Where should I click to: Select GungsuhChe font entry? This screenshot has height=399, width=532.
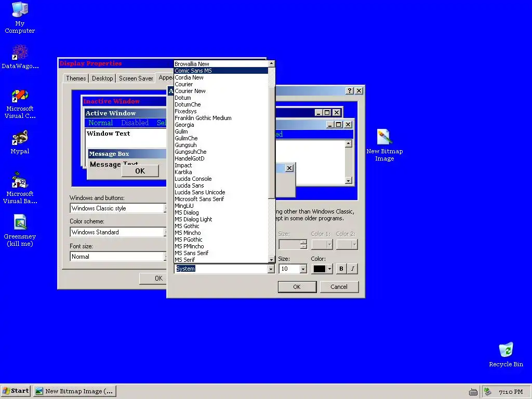point(221,152)
